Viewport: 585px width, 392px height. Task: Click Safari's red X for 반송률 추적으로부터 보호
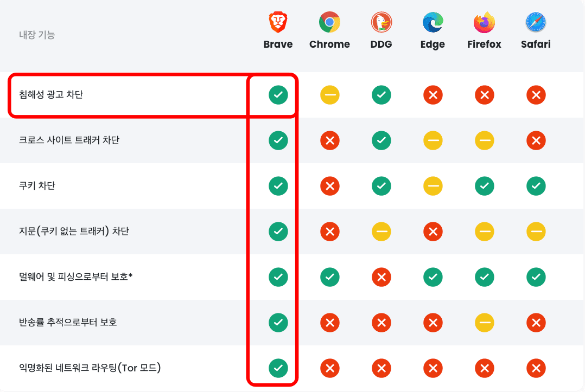(536, 323)
